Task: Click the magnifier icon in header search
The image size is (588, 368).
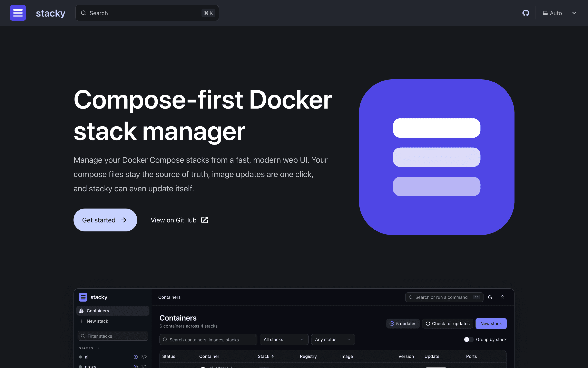Action: pos(83,13)
